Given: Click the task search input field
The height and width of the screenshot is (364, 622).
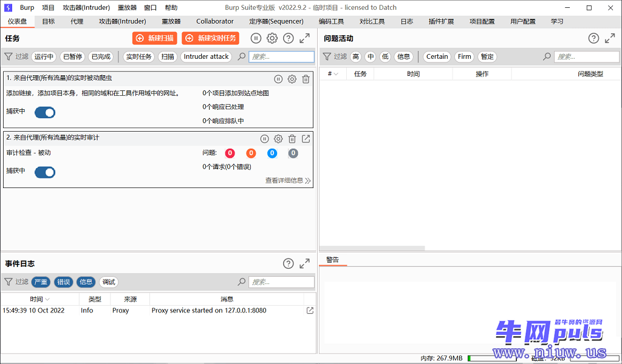Looking at the screenshot, I should click(x=282, y=56).
